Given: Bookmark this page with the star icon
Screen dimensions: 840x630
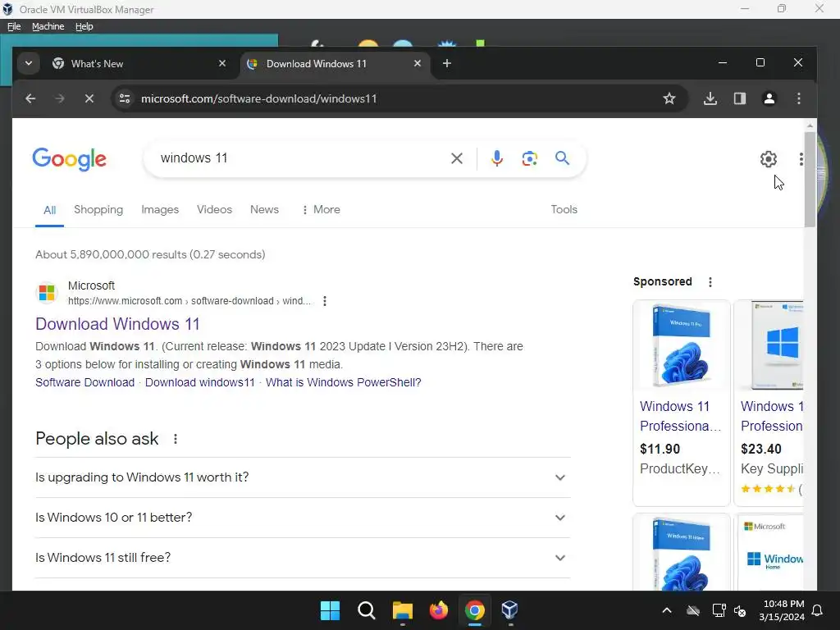Looking at the screenshot, I should tap(669, 98).
